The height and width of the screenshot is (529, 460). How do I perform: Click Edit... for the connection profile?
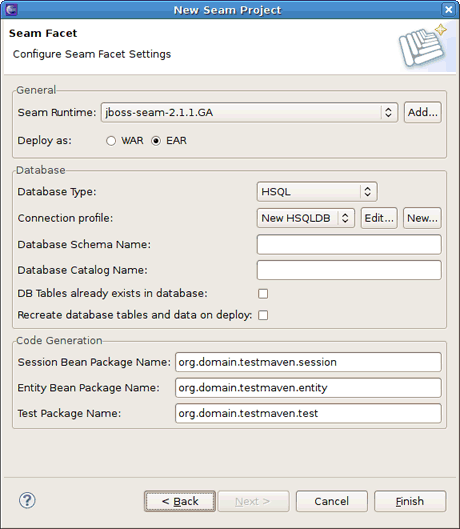pos(379,218)
